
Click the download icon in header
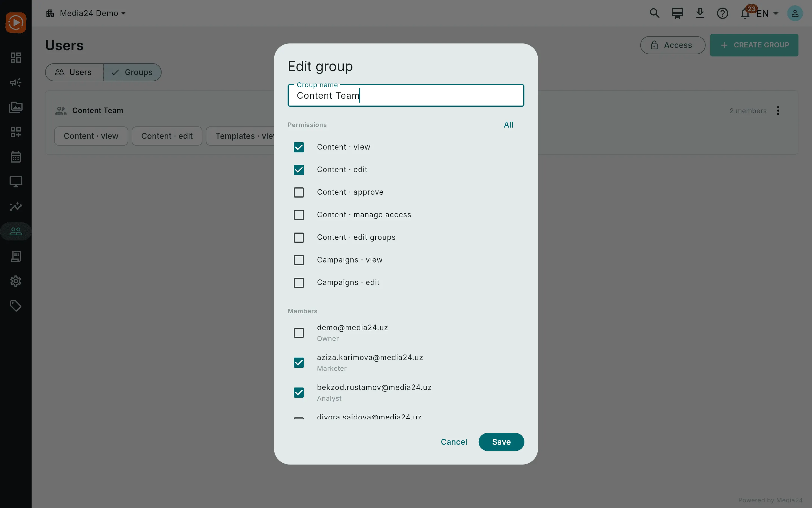700,13
